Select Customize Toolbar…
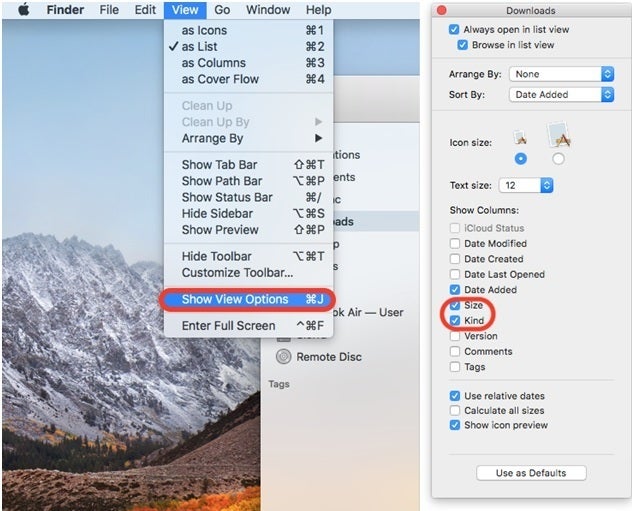 point(248,272)
